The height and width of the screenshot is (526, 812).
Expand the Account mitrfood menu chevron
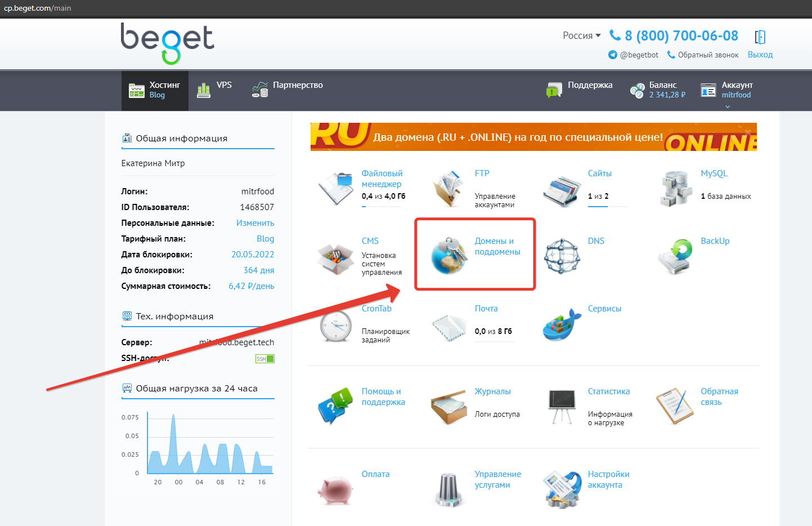click(x=728, y=106)
